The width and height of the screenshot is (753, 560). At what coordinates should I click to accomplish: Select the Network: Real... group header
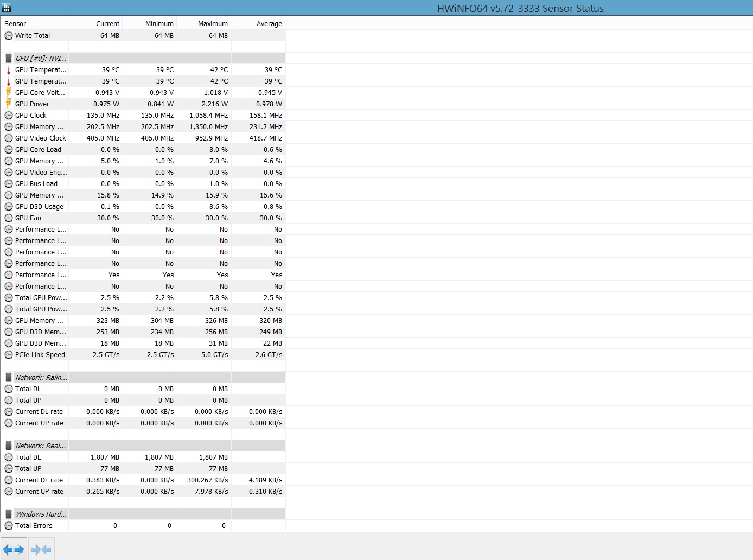click(41, 446)
